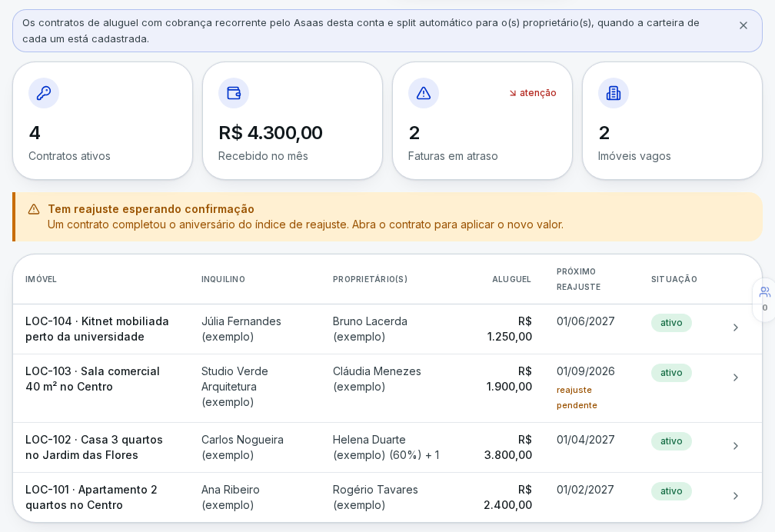Screen dimensions: 775x532
Task: Click reajuste date '01/09/2026'
Action: point(586,371)
